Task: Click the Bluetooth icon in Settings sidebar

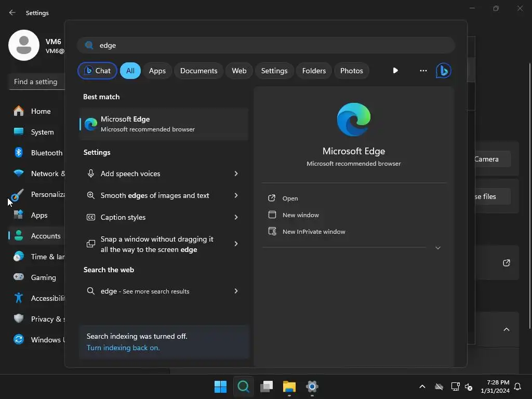Action: coord(19,152)
